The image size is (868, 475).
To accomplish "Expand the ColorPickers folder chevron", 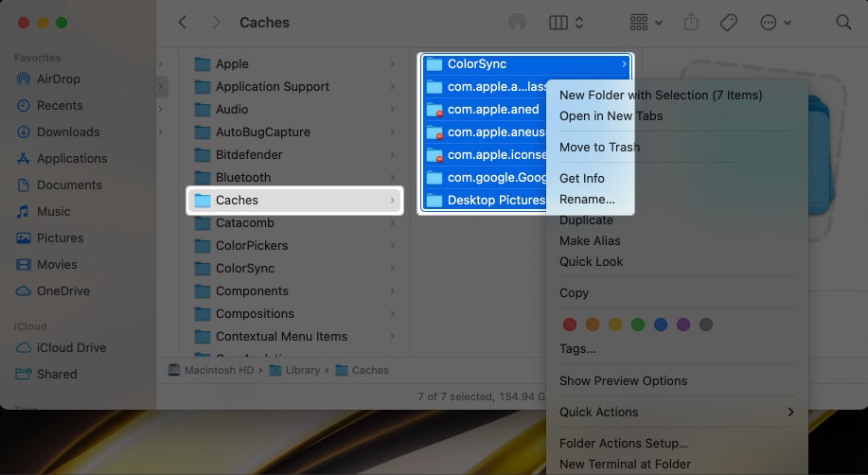I will tap(392, 245).
